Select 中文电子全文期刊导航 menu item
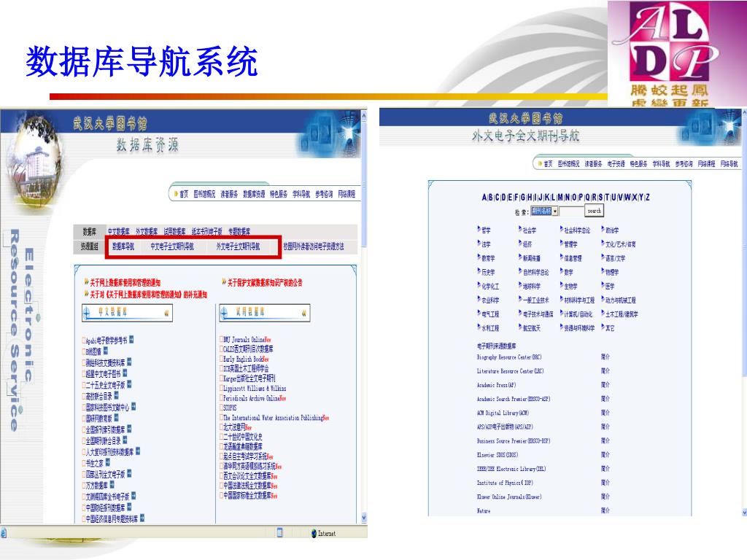 click(x=172, y=246)
